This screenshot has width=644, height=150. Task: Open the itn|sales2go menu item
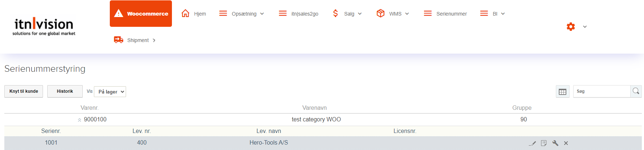(x=299, y=14)
